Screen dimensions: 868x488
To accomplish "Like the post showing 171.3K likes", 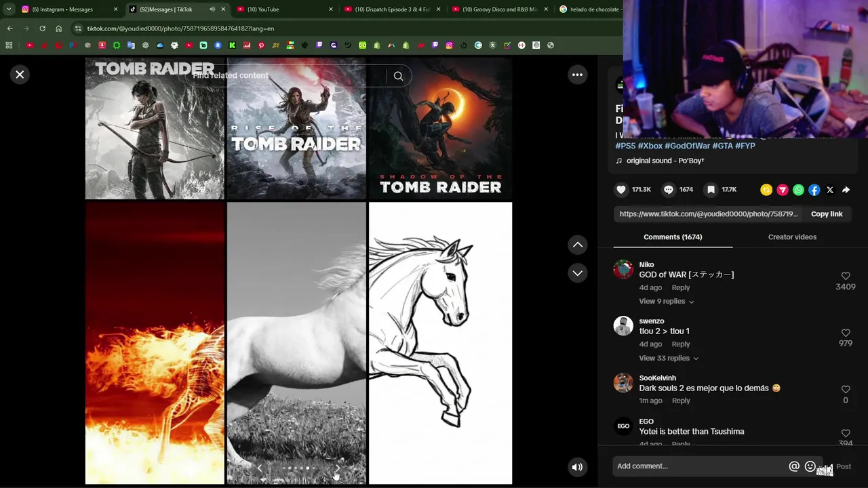I will point(620,190).
